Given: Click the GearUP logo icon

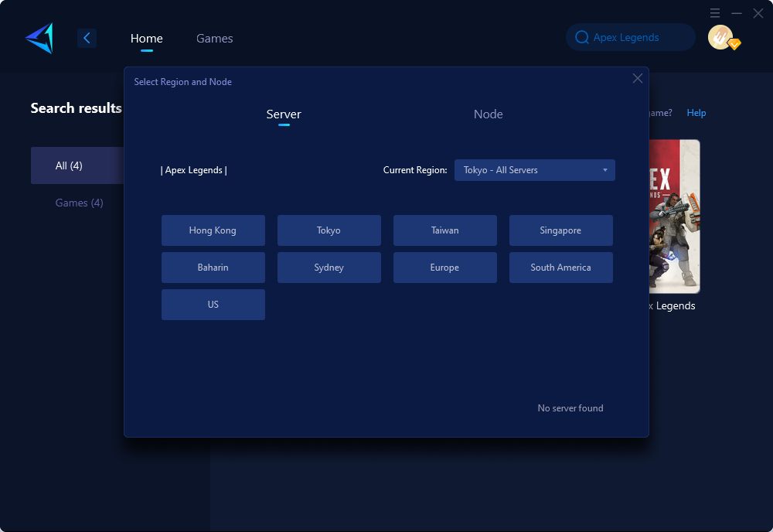Looking at the screenshot, I should [39, 38].
